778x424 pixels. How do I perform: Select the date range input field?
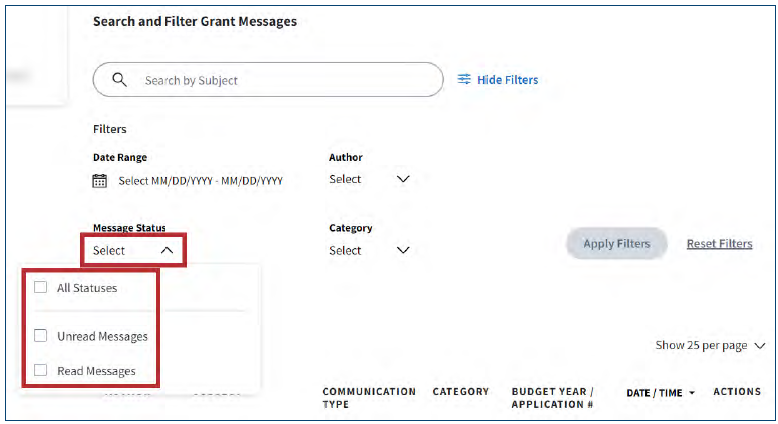[200, 181]
